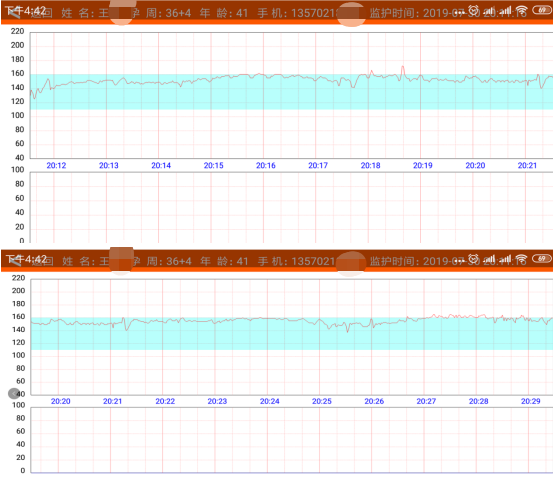
Task: Tap the battery 69 indicator above the 20:12 chart
Action: (x=541, y=10)
